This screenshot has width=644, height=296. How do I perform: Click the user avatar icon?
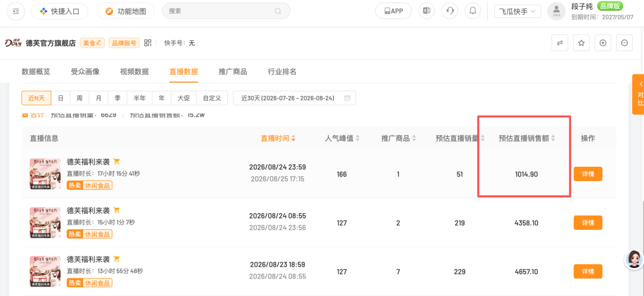(x=556, y=11)
